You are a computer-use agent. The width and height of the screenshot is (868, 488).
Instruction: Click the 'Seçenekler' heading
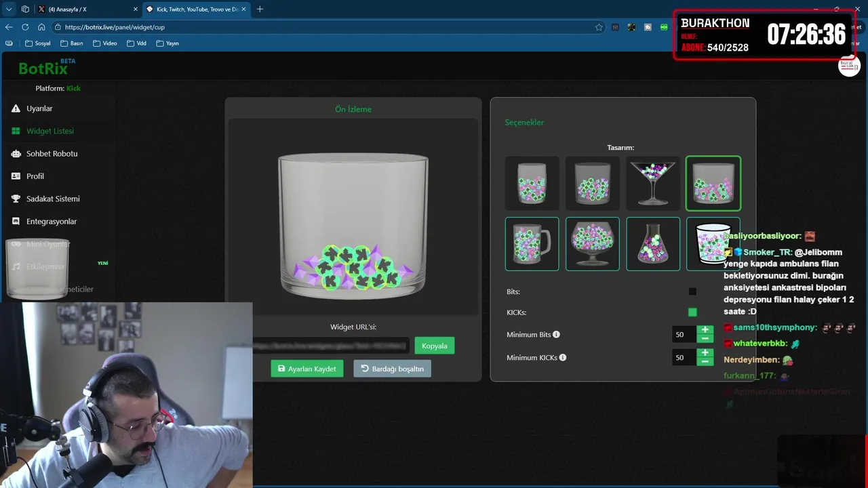[x=524, y=123]
